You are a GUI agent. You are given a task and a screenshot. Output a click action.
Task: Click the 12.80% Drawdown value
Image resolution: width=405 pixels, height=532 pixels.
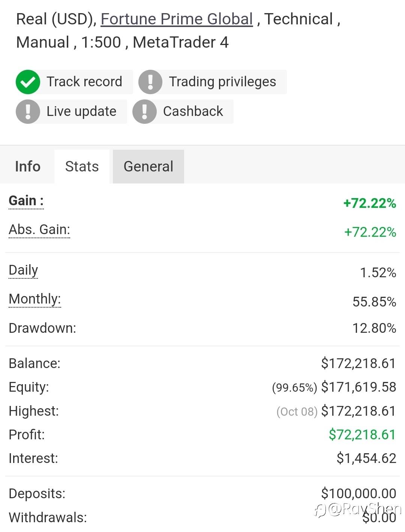374,328
